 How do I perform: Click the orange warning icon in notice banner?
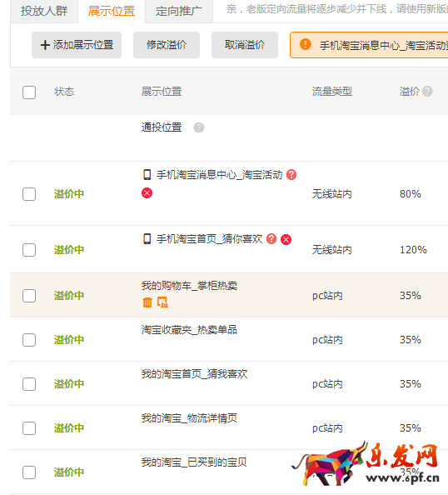coord(305,44)
